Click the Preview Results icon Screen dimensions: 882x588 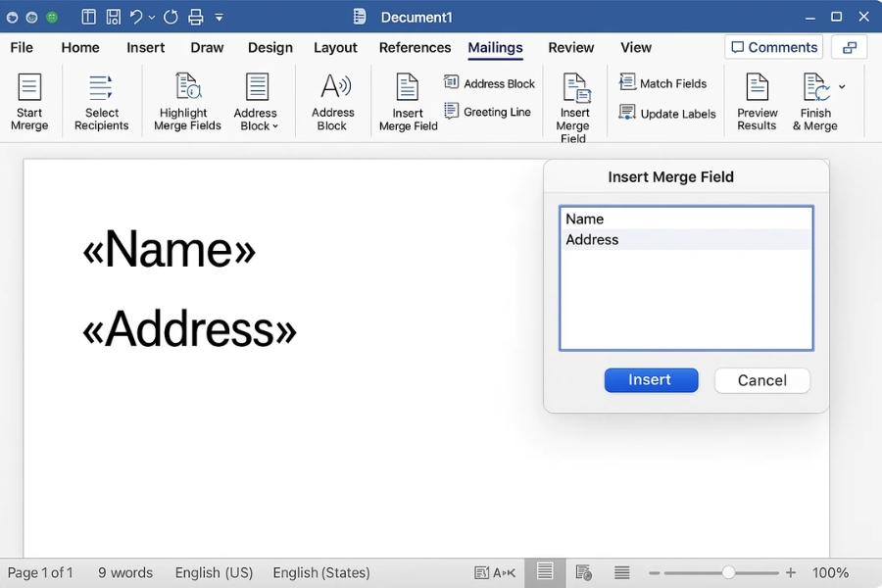pos(756,101)
